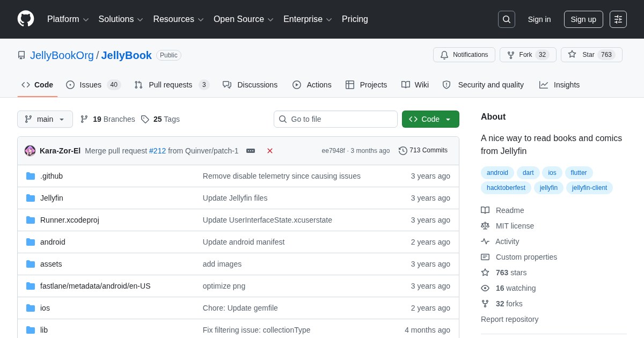Click the Report repository link
Image resolution: width=644 pixels, height=338 pixels.
click(x=509, y=319)
